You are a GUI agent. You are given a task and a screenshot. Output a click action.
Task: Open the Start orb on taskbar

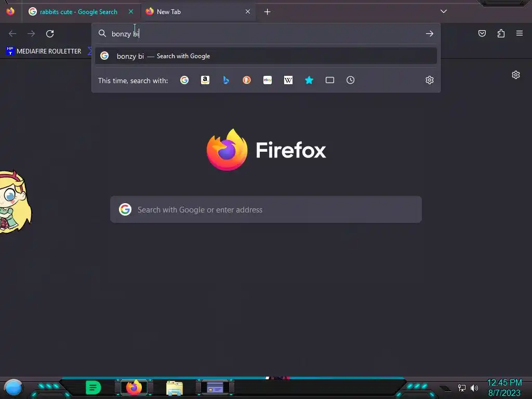(x=14, y=388)
